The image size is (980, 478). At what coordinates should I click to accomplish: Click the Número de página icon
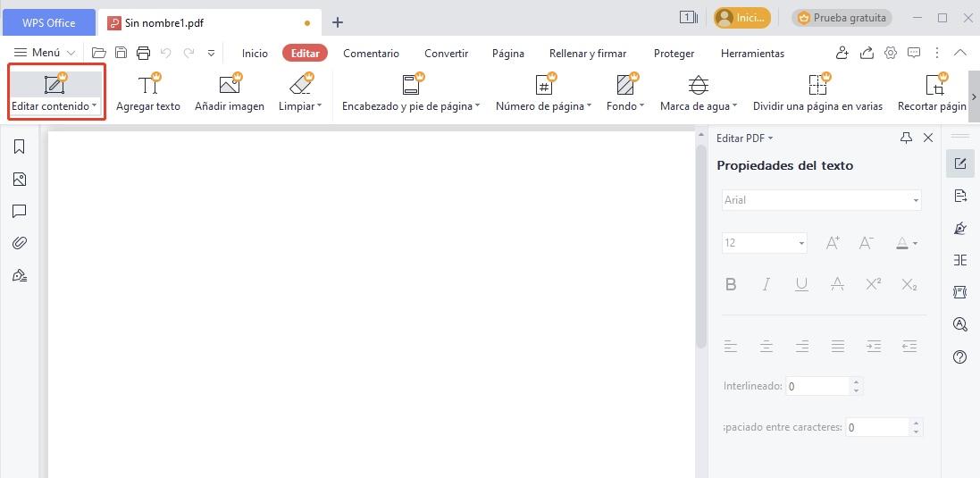click(x=544, y=84)
